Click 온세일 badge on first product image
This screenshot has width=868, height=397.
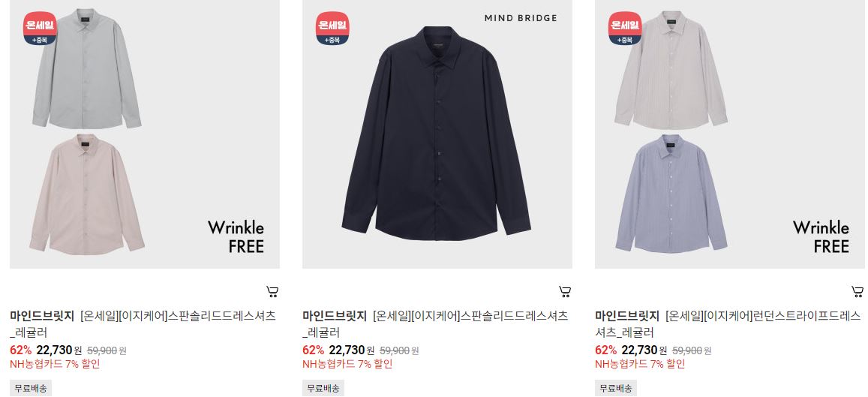click(x=40, y=29)
